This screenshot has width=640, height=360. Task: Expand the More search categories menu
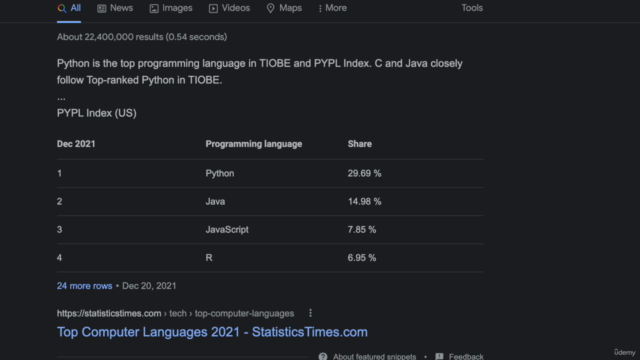click(332, 8)
